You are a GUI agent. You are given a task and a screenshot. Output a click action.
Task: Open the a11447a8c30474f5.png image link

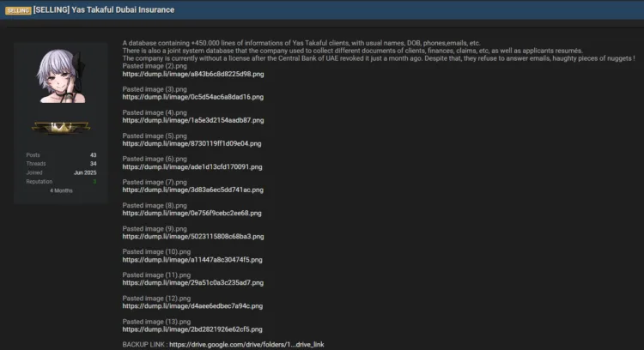point(192,260)
